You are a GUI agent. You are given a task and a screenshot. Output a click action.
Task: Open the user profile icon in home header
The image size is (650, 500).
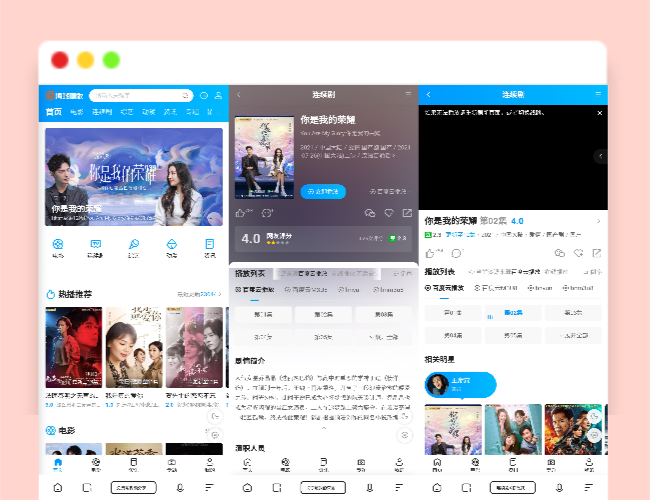(x=218, y=95)
